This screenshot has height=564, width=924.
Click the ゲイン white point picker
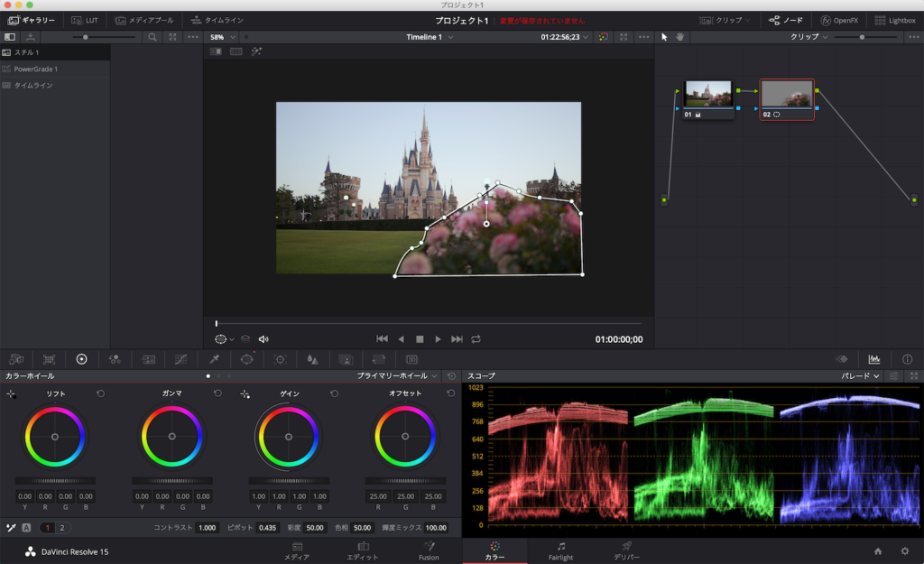pos(245,394)
